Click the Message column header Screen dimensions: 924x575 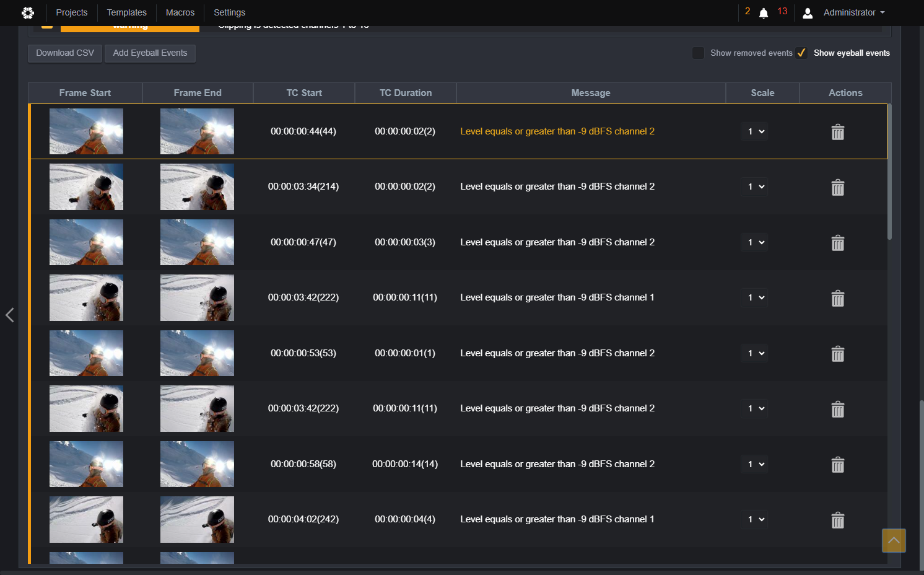coord(591,93)
